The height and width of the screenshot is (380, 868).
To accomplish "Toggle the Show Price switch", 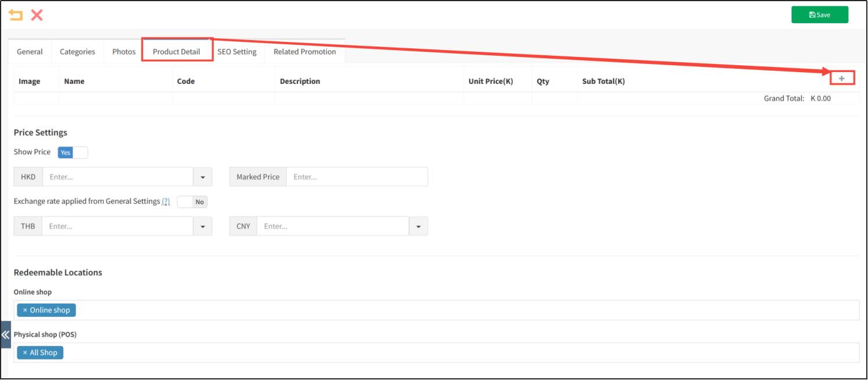I will (73, 152).
